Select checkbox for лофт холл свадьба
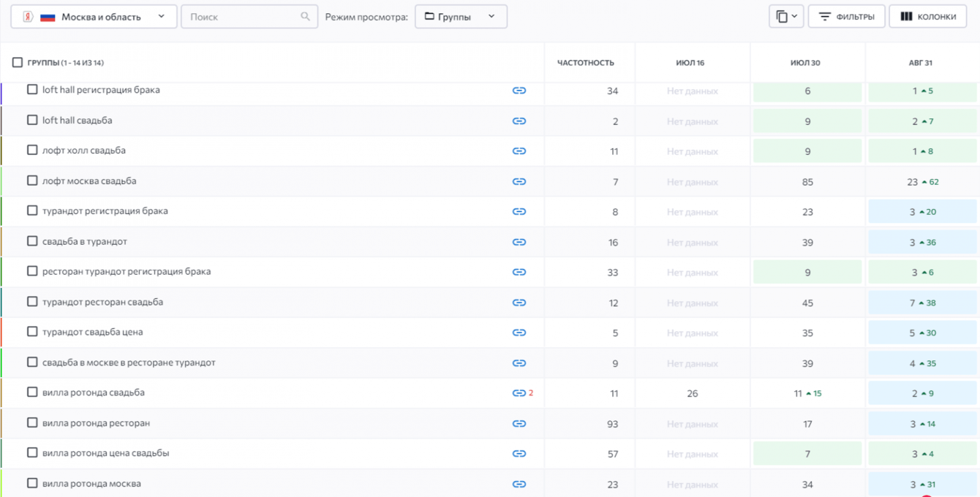Viewport: 980px width, 497px height. (32, 151)
